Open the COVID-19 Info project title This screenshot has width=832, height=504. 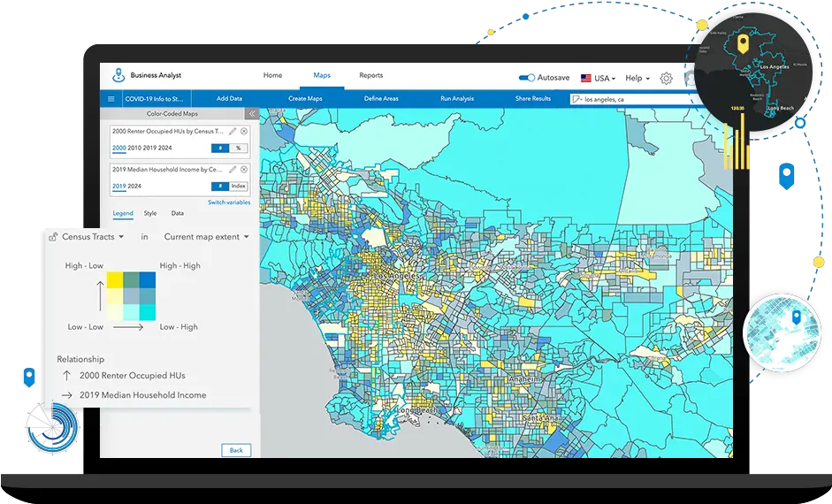point(154,99)
